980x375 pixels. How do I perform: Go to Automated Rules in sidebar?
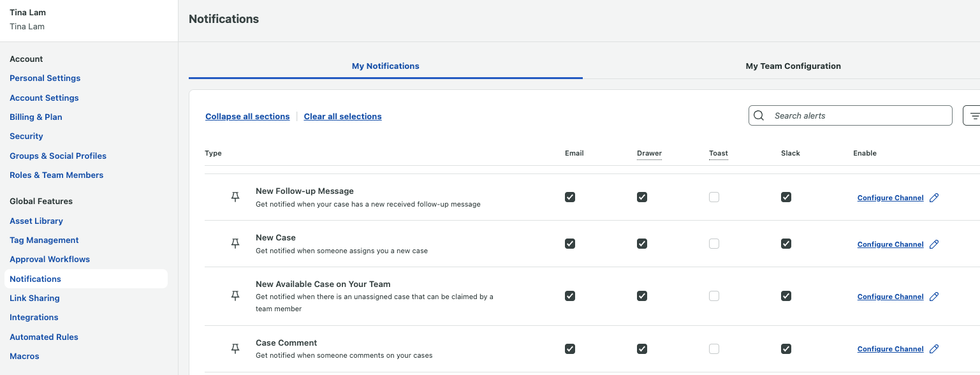44,337
